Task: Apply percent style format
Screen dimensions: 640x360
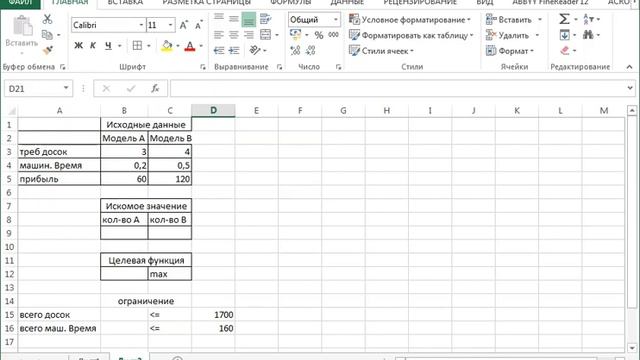Action: 319,36
